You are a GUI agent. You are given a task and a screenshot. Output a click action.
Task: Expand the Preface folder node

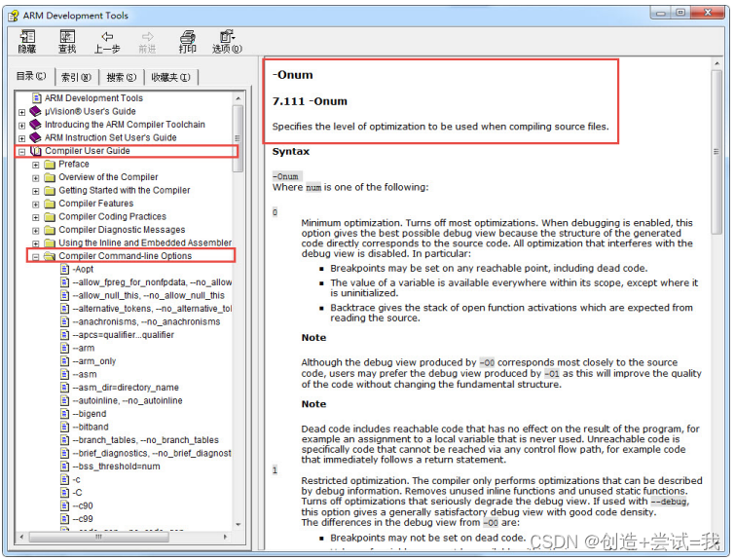36,165
